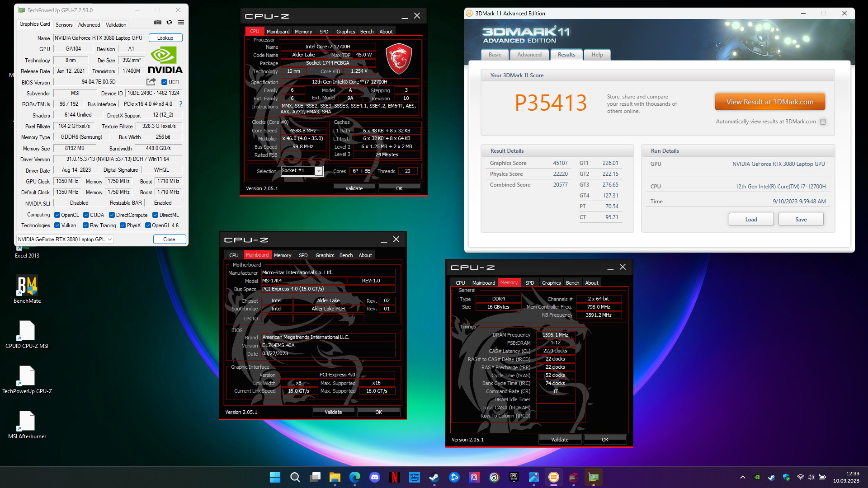This screenshot has width=868, height=488.
Task: Click the NVIDIA logo in GPU-Z
Action: [165, 61]
